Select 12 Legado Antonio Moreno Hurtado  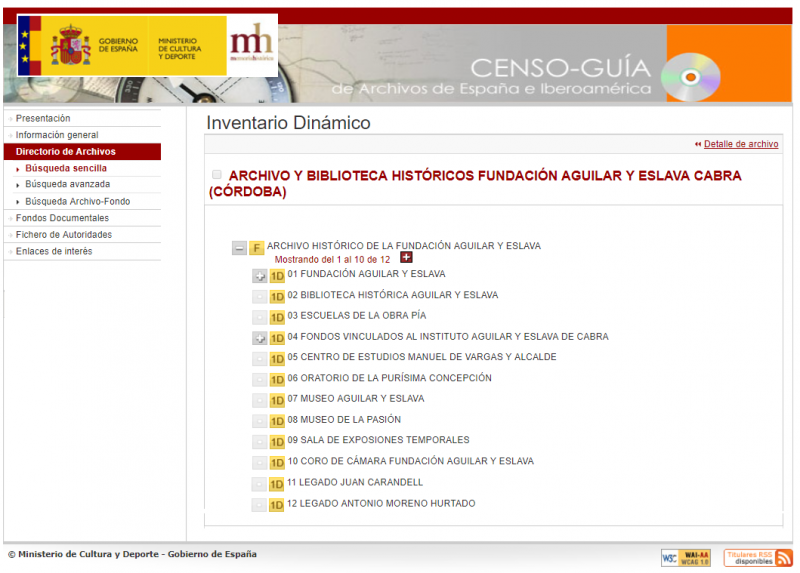pyautogui.click(x=380, y=504)
